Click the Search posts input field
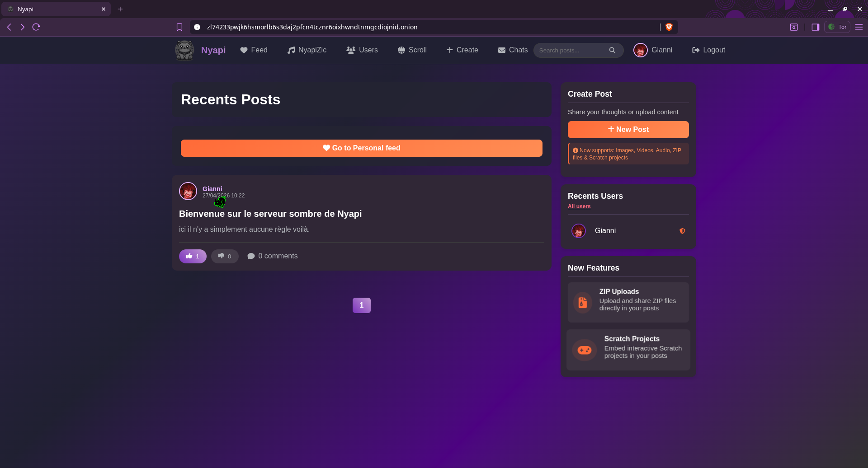 coord(572,50)
